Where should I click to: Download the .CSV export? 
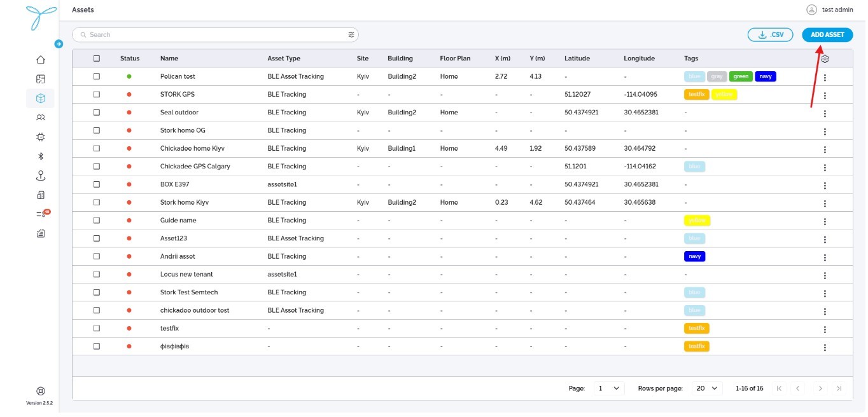pyautogui.click(x=770, y=35)
